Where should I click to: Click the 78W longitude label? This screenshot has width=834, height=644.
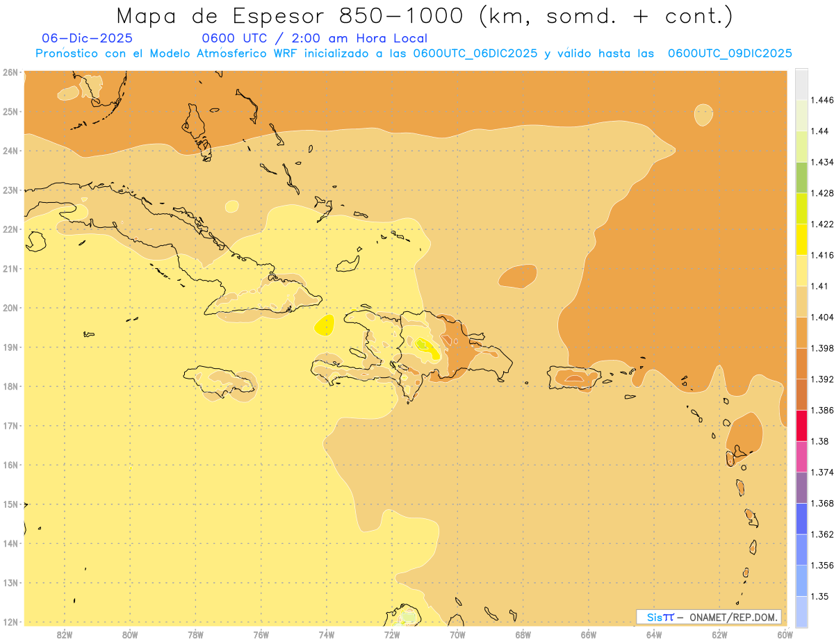(x=195, y=635)
